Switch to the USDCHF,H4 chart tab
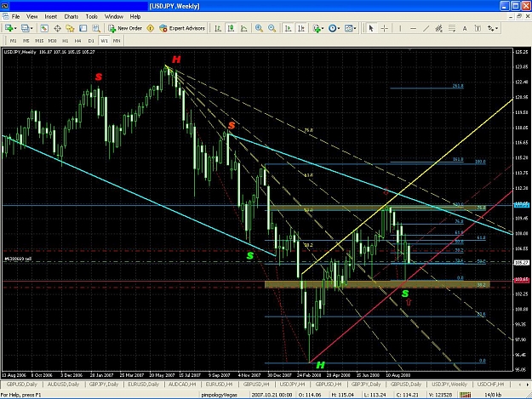 [x=490, y=385]
